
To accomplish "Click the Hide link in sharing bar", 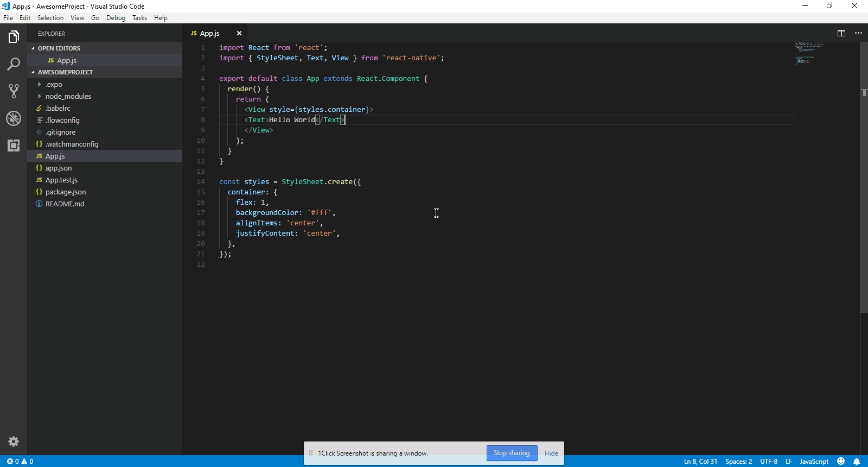I will click(x=551, y=453).
